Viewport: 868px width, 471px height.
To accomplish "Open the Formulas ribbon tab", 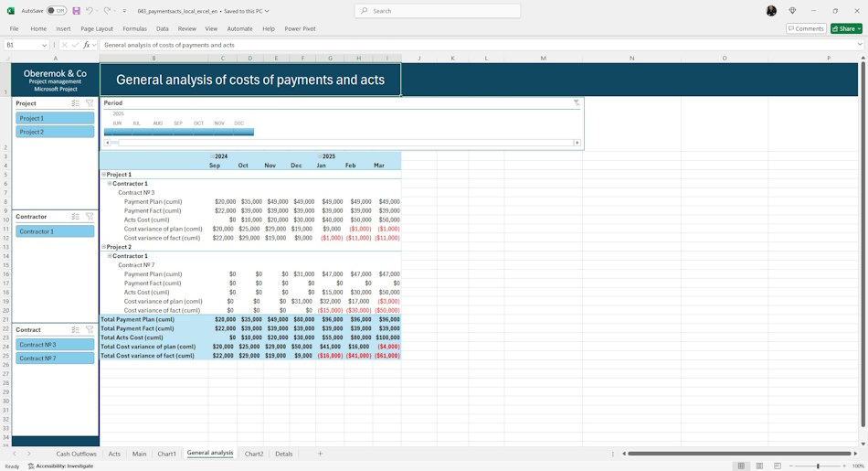I will (x=134, y=28).
